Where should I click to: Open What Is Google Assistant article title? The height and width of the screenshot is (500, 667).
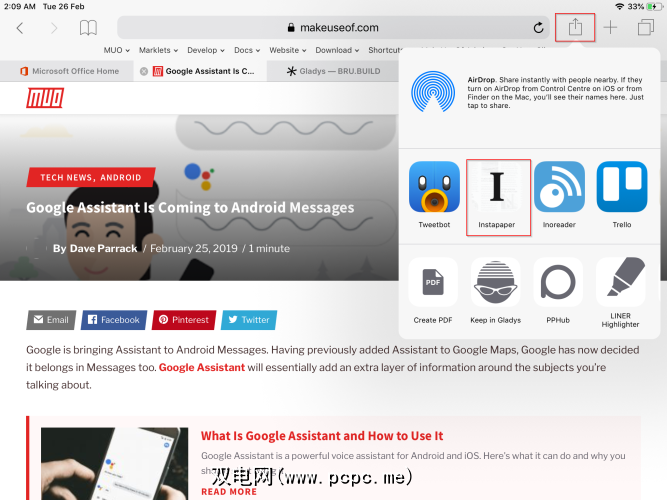pos(322,436)
